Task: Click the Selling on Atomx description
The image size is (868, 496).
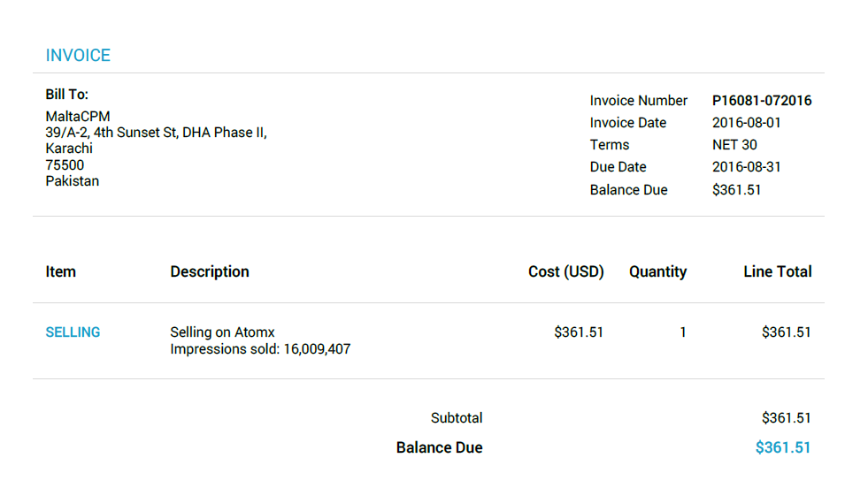Action: click(x=222, y=332)
